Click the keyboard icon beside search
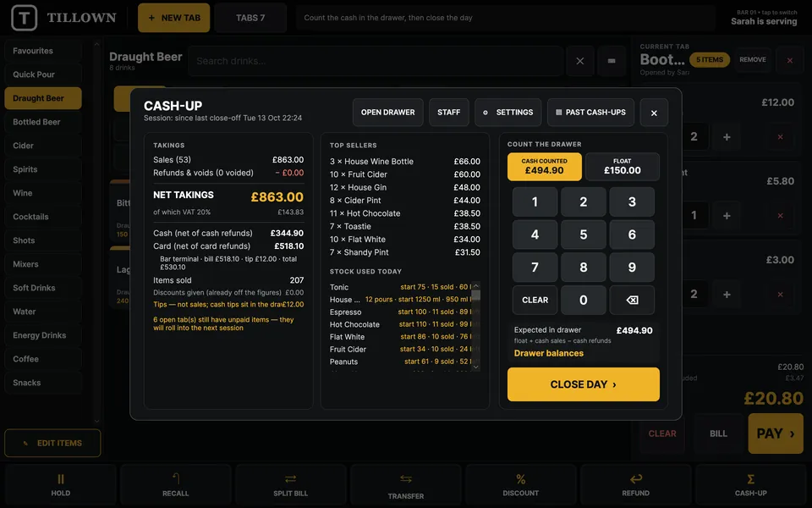Screen dimensions: 812x508 (x=612, y=61)
